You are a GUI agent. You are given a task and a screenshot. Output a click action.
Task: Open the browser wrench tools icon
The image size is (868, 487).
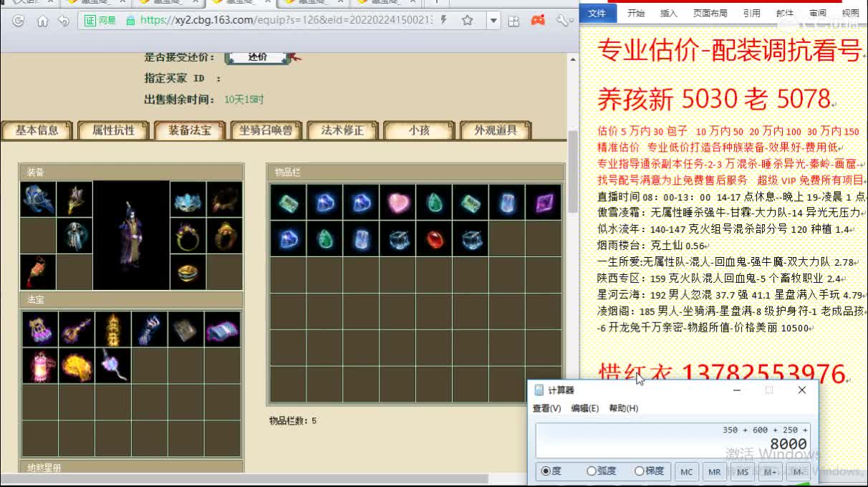click(561, 21)
